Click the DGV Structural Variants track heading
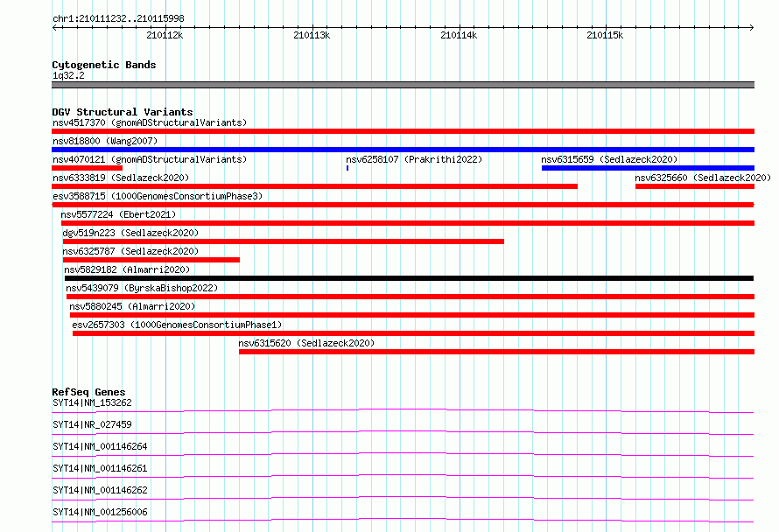 tap(123, 112)
